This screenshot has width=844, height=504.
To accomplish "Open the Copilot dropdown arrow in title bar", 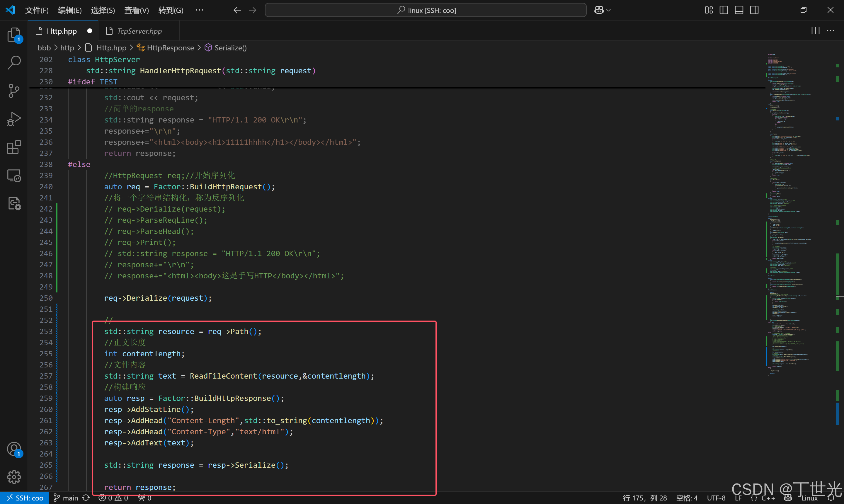I will 609,10.
